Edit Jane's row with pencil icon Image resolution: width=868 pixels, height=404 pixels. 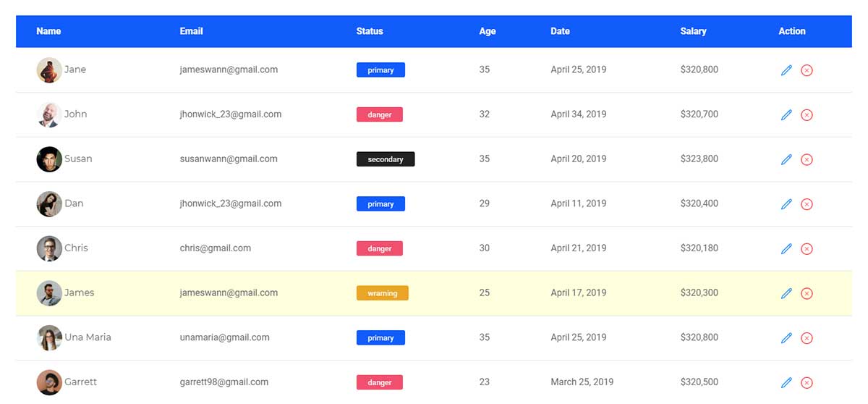786,70
